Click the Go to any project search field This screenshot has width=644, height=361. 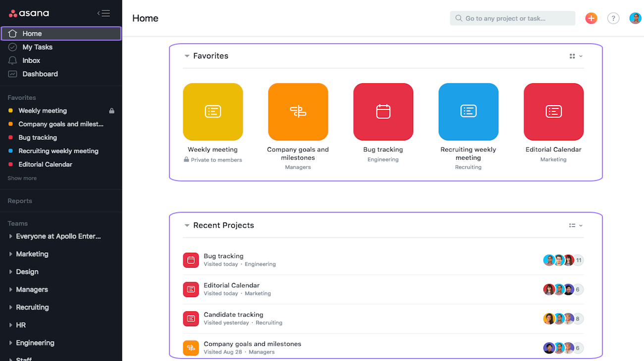pos(513,18)
